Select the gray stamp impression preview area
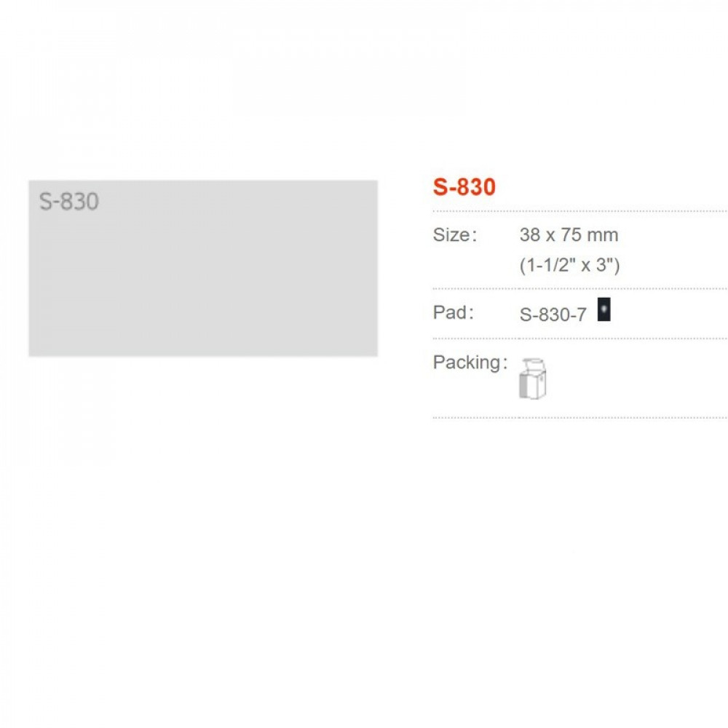The width and height of the screenshot is (728, 728). coord(203,269)
